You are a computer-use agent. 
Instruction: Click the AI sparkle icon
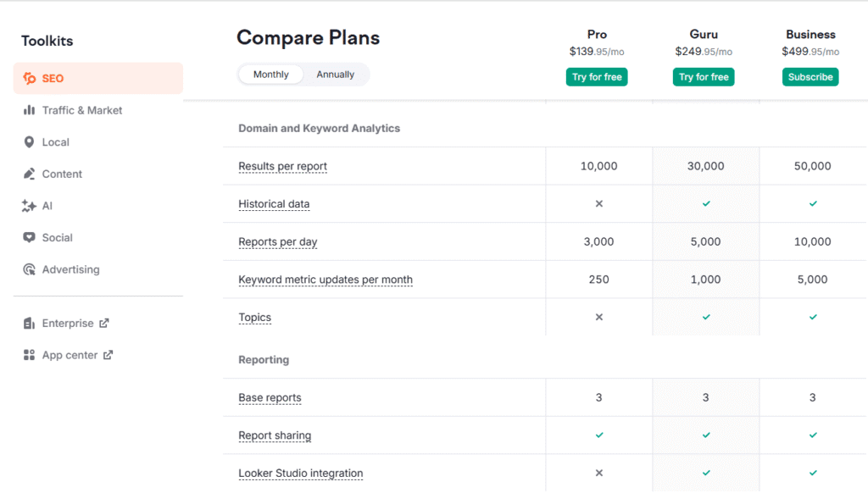click(30, 206)
